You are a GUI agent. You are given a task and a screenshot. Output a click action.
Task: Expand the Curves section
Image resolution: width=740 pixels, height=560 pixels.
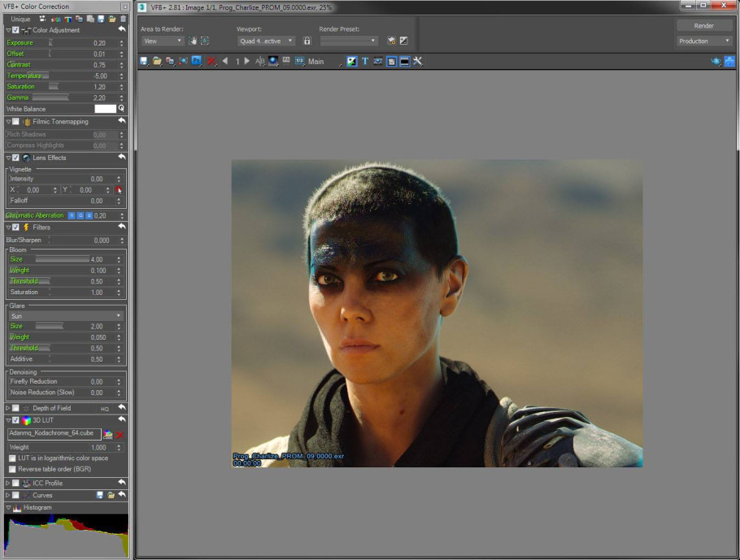8,495
